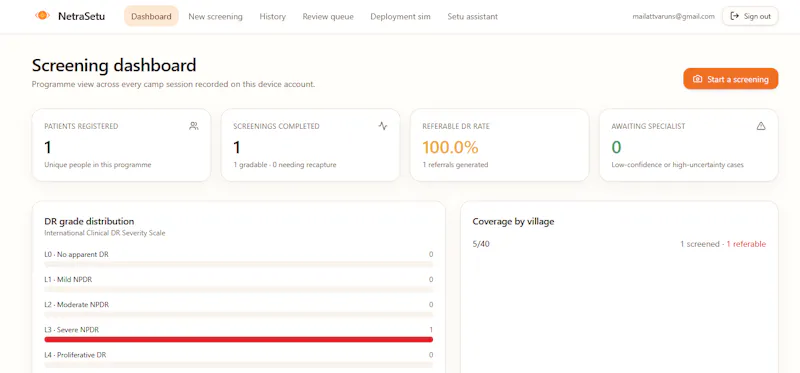Click the sign-out arrow icon
This screenshot has height=373, width=800.
(x=735, y=16)
